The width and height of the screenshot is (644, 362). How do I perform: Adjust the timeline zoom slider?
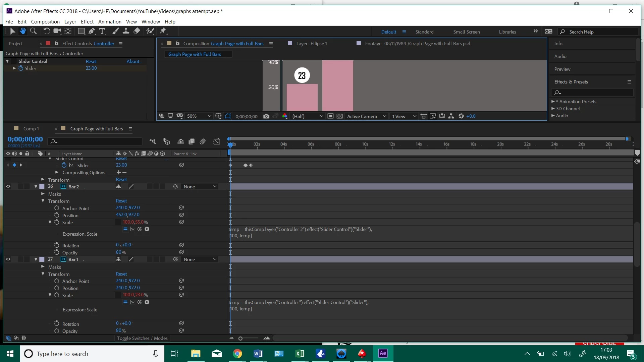(x=240, y=339)
